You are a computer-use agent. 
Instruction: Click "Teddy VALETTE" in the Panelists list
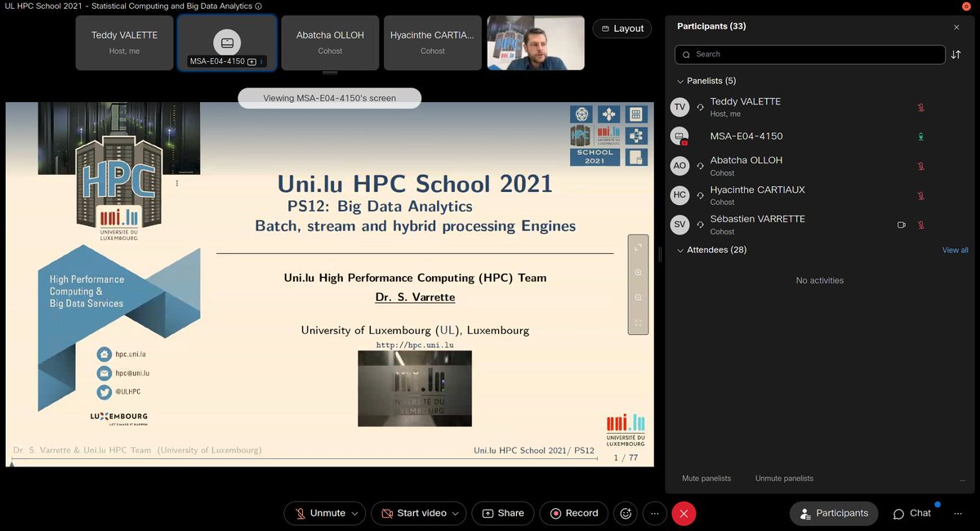[745, 101]
